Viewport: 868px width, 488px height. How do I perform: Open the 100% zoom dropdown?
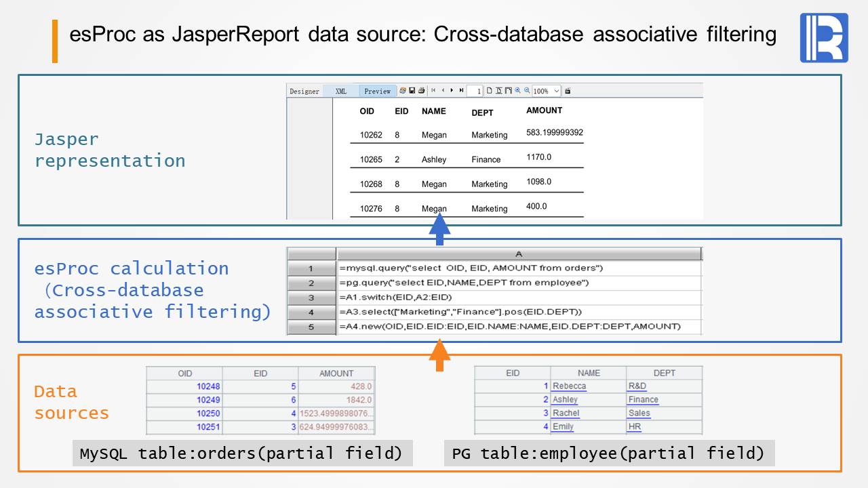point(547,91)
